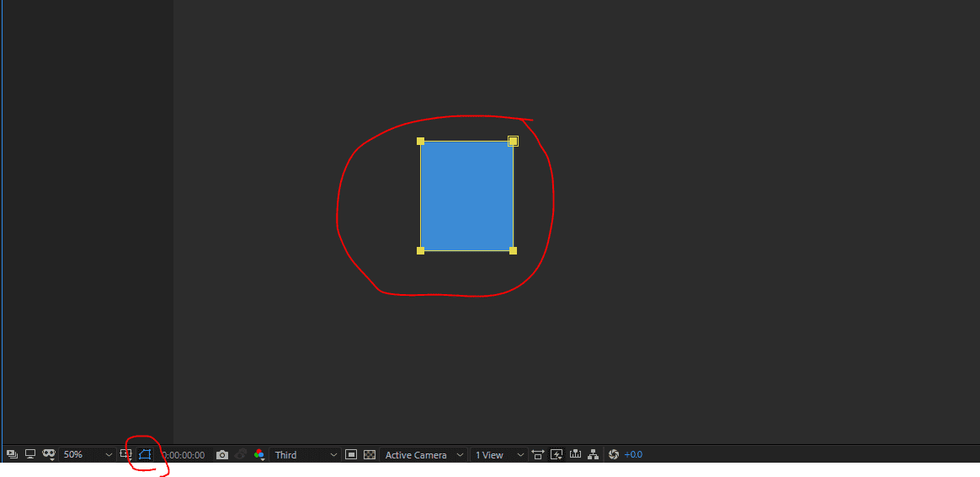Take a snapshot with camera icon

222,455
